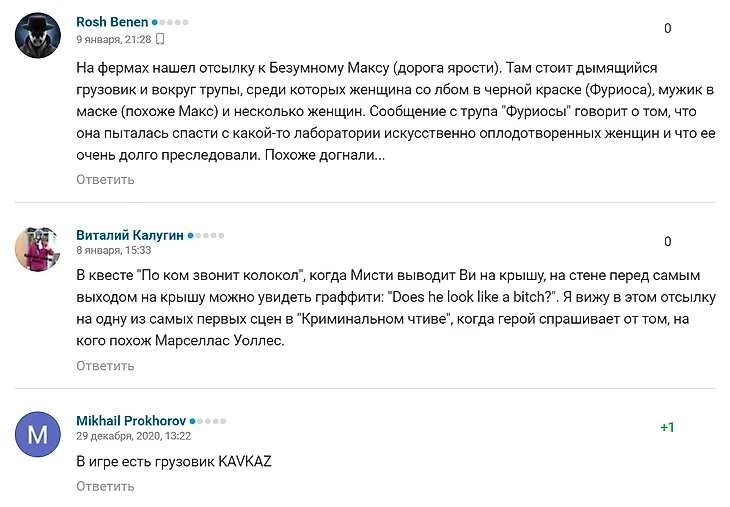Click the comment text about грузовик KAVKAZ
730x507 pixels.
pyautogui.click(x=174, y=462)
